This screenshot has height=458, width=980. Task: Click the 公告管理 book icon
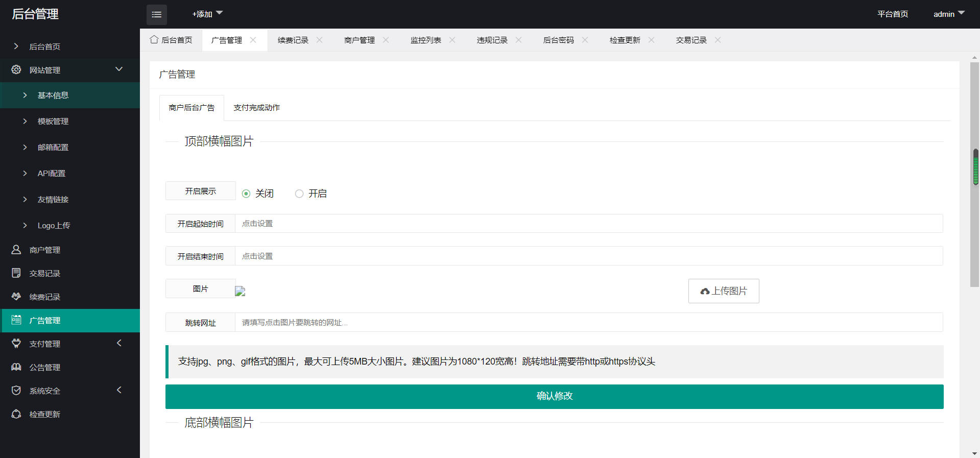(x=16, y=367)
